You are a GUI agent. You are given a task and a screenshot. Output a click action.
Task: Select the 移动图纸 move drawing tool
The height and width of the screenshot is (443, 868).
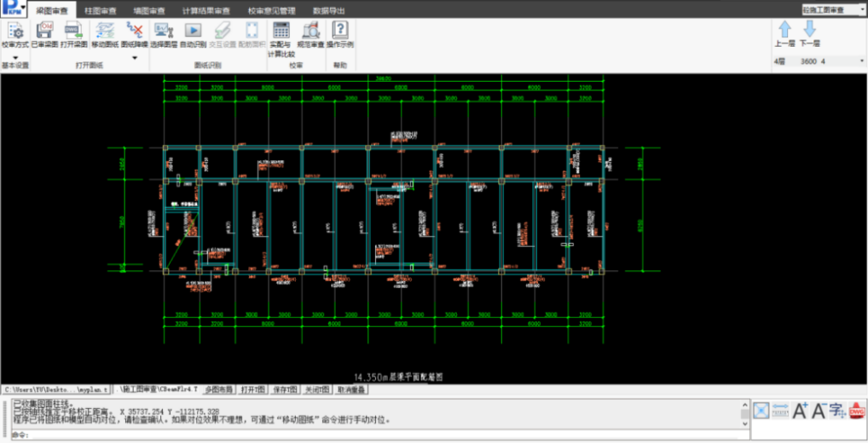pyautogui.click(x=105, y=35)
